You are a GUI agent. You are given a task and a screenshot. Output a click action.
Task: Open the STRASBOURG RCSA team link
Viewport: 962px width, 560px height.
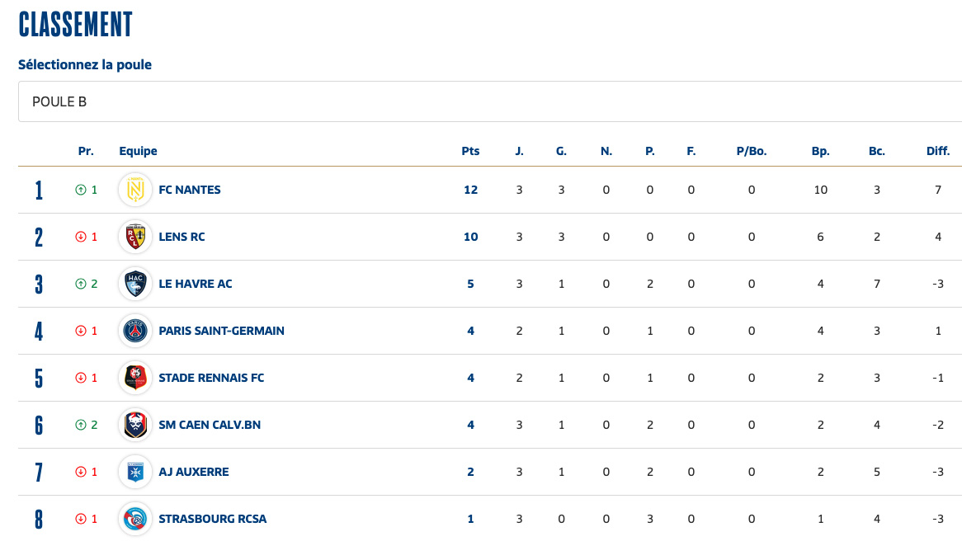click(x=212, y=519)
